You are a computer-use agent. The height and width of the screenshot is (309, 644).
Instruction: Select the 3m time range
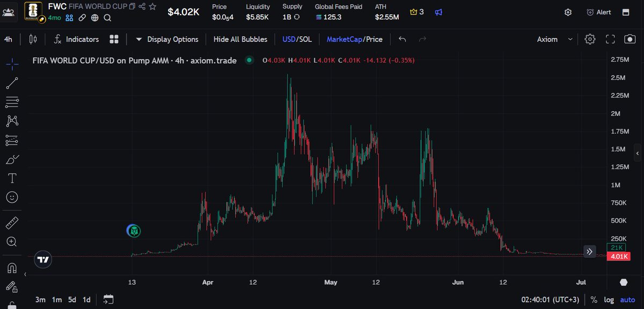tap(40, 299)
